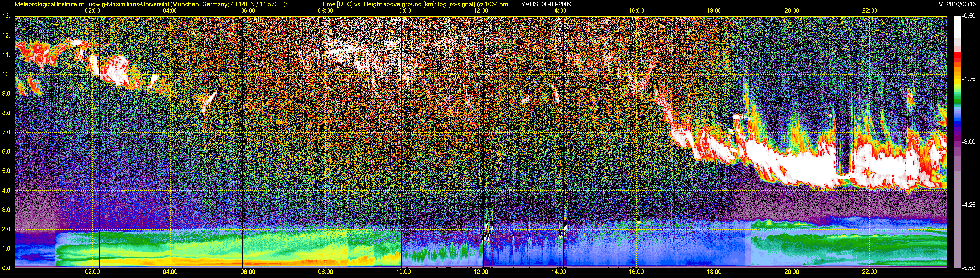Click the '0.0' height axis label
Screen dimensions: 980x278
coord(6,268)
